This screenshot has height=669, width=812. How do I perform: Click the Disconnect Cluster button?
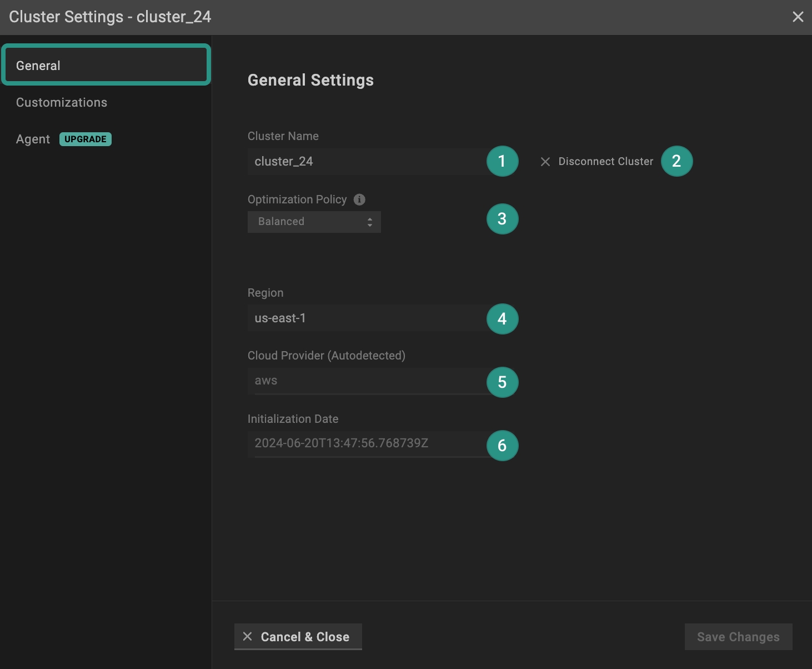pyautogui.click(x=598, y=162)
